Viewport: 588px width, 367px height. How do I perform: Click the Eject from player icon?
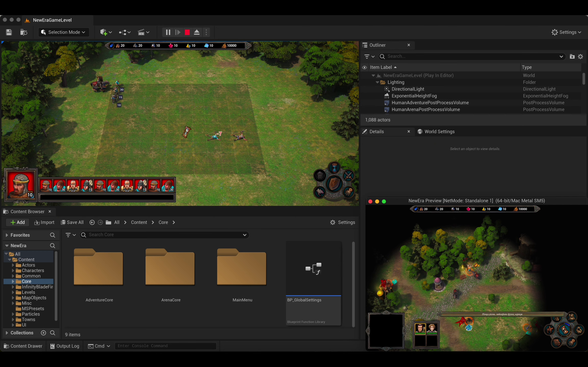coord(197,32)
